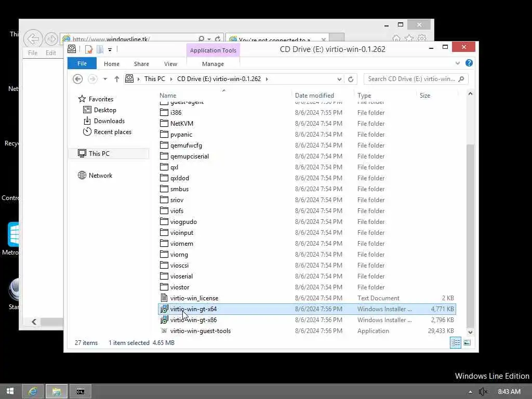
Task: Click scroll-down arrow of file list scrollbar
Action: (470, 332)
